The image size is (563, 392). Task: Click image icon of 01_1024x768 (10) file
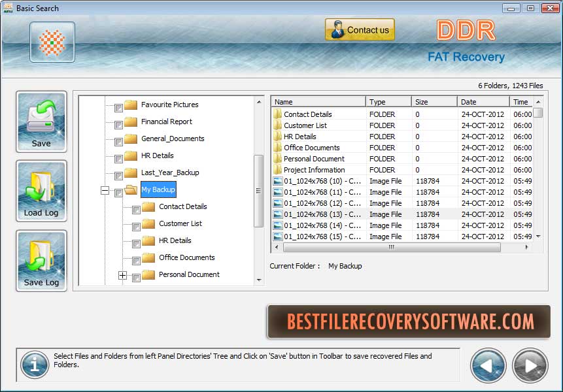(277, 181)
